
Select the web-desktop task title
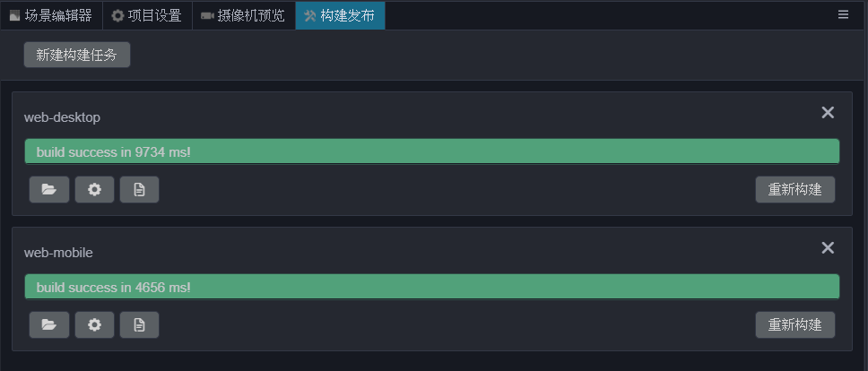[x=62, y=117]
